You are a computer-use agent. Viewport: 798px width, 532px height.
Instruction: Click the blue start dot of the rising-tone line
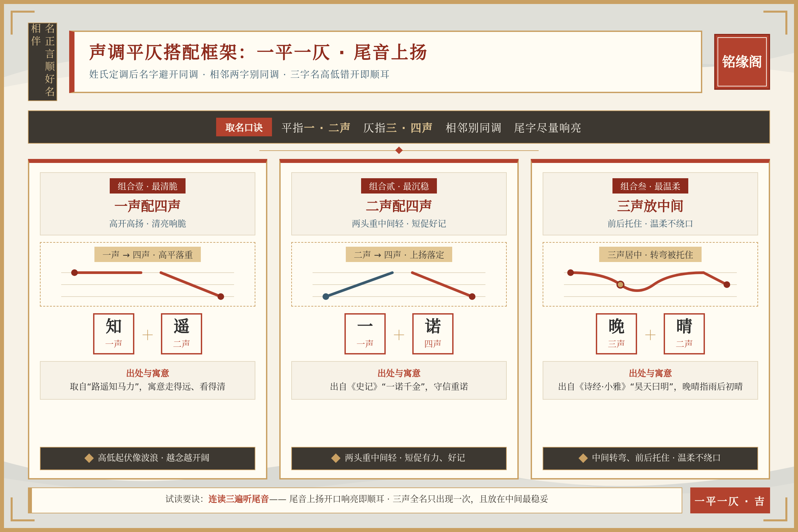tap(326, 297)
